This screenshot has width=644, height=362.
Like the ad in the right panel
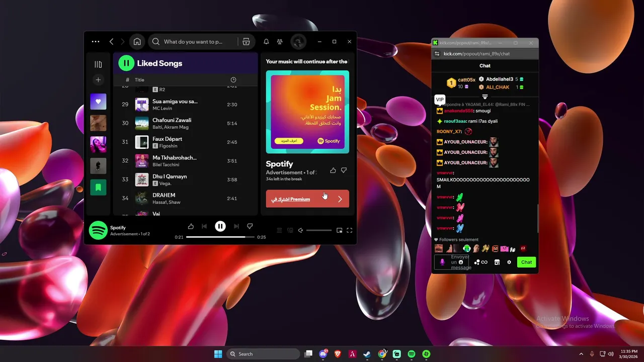pos(333,170)
